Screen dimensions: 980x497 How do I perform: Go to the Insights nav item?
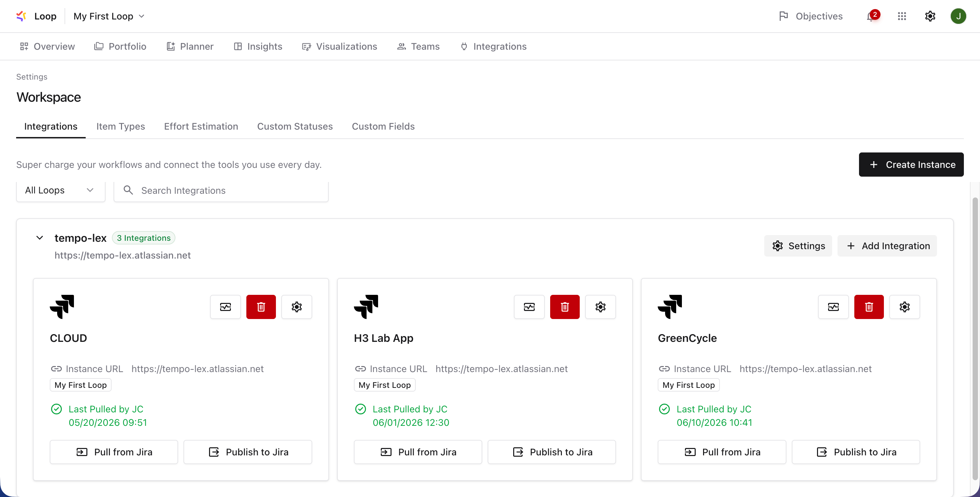pos(258,46)
